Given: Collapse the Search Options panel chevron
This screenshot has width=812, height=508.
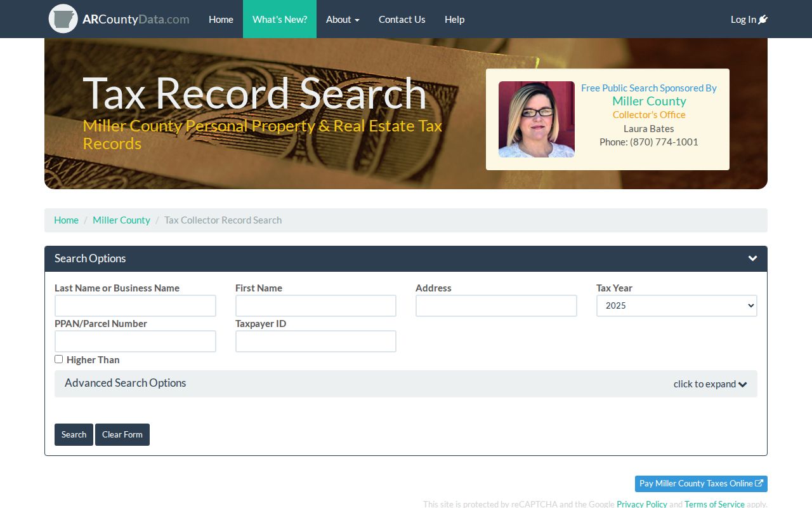Looking at the screenshot, I should [x=752, y=258].
